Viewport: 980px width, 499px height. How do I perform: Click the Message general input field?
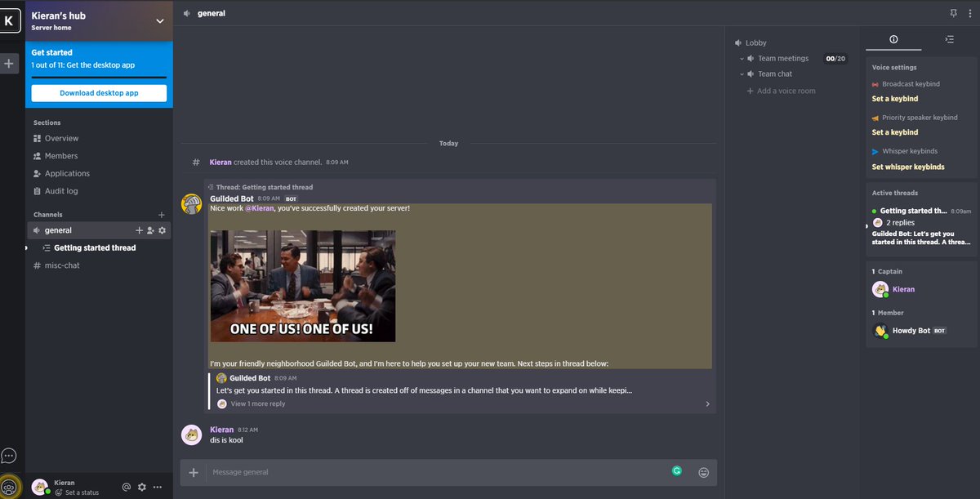[433, 472]
